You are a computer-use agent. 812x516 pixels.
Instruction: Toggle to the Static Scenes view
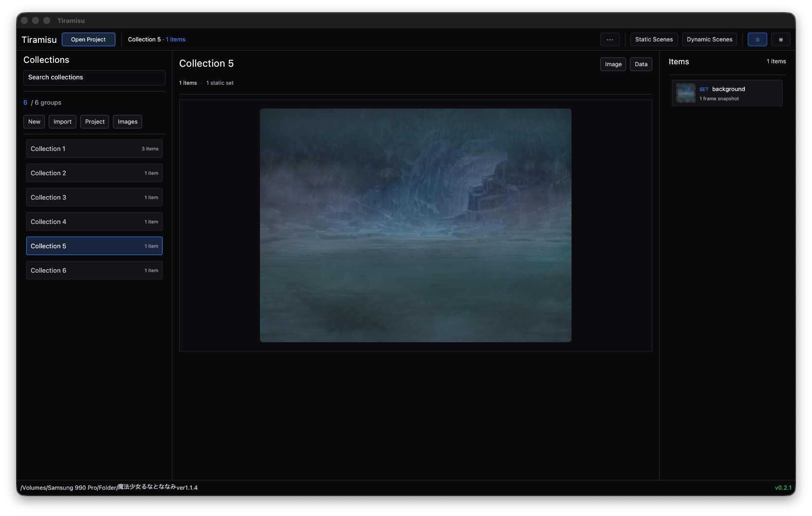tap(654, 39)
